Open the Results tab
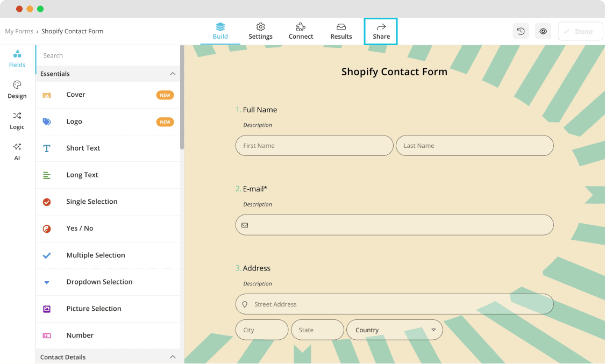Viewport: 605px width, 364px height. [x=341, y=31]
